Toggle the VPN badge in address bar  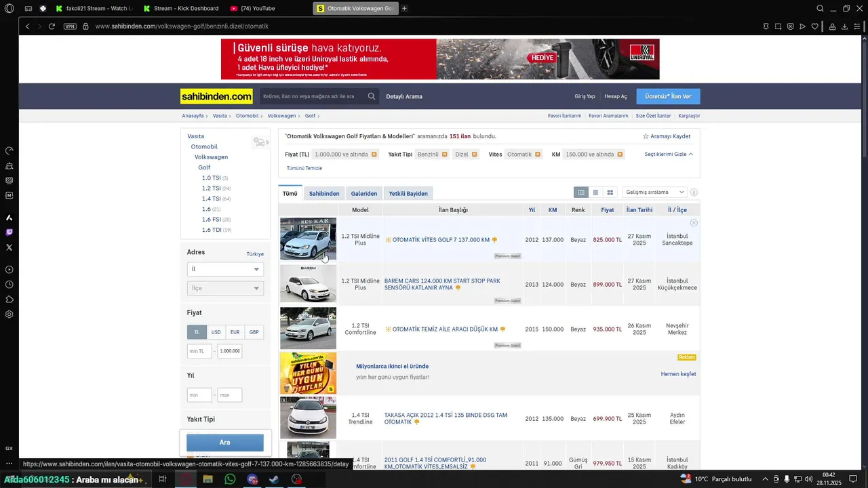(70, 26)
